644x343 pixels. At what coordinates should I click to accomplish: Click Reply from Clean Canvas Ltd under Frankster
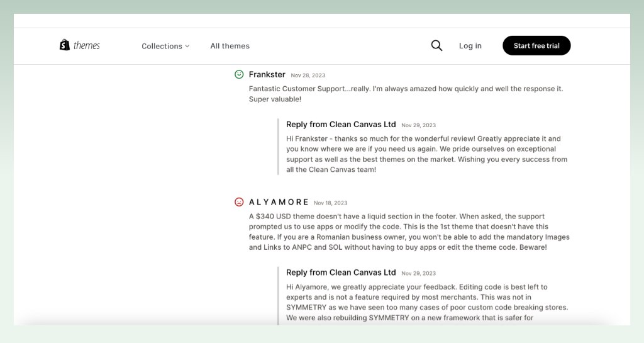click(x=341, y=125)
